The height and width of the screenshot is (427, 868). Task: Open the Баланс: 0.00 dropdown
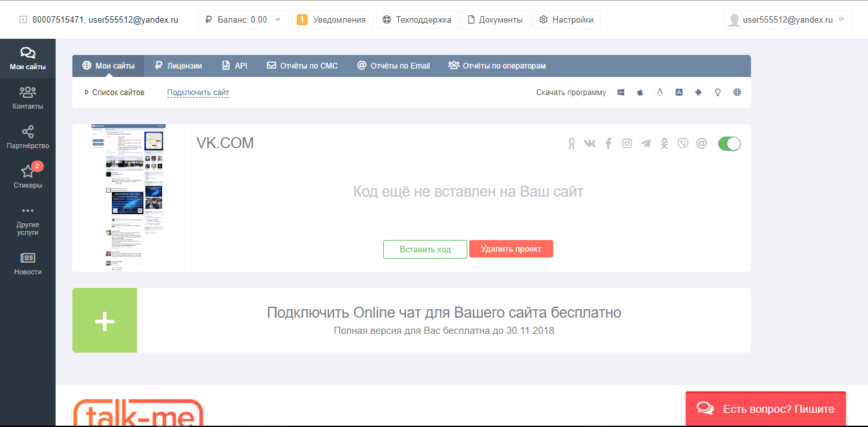[242, 20]
